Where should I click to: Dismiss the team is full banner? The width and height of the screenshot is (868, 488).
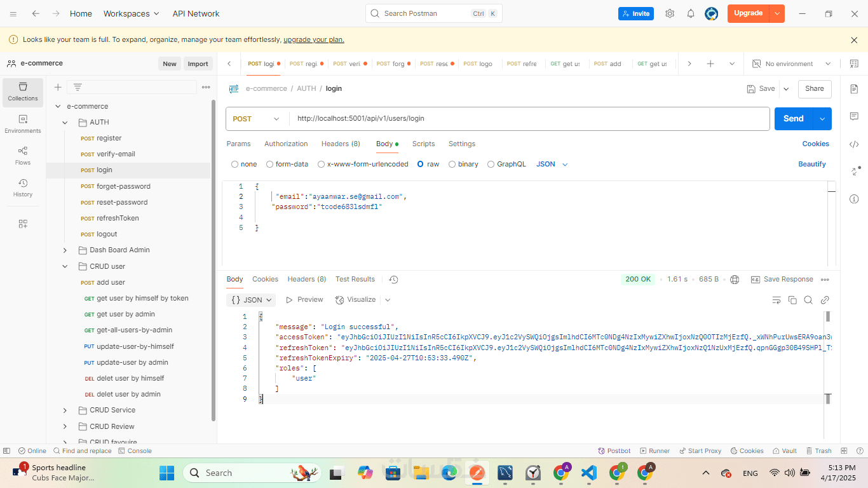pyautogui.click(x=854, y=40)
